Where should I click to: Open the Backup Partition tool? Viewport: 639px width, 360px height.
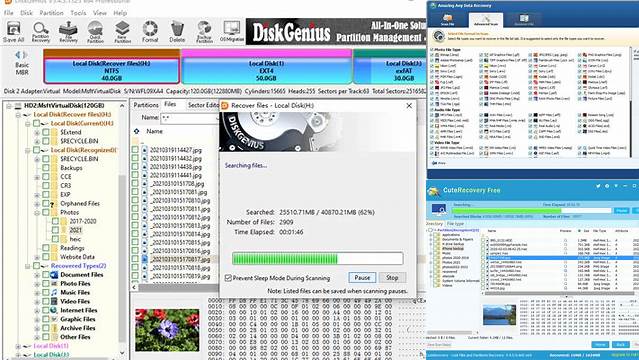[x=204, y=32]
